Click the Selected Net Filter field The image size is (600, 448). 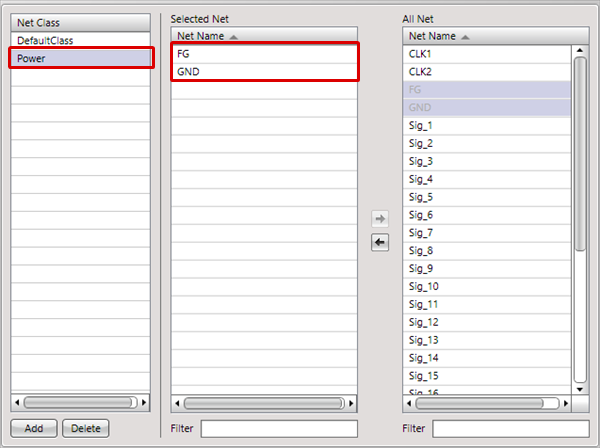point(279,429)
